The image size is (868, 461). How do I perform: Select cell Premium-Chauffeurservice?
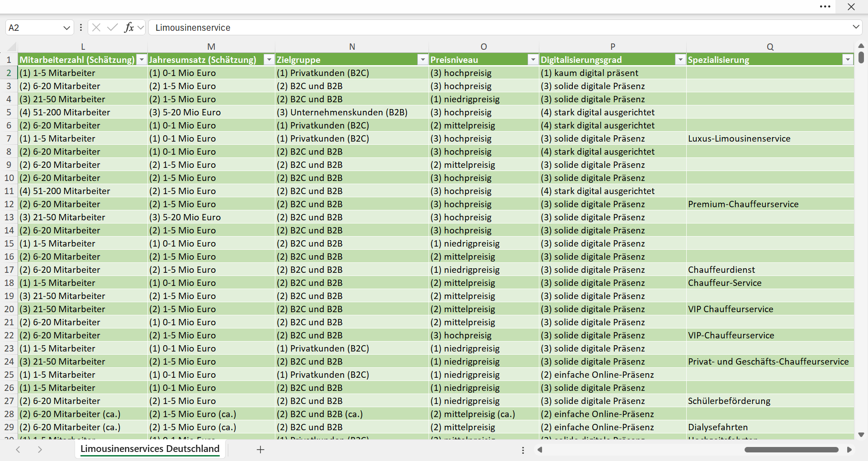pyautogui.click(x=770, y=204)
